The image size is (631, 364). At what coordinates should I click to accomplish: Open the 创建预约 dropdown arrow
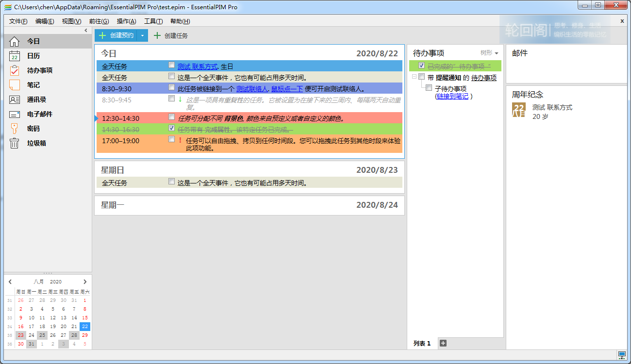(x=142, y=35)
